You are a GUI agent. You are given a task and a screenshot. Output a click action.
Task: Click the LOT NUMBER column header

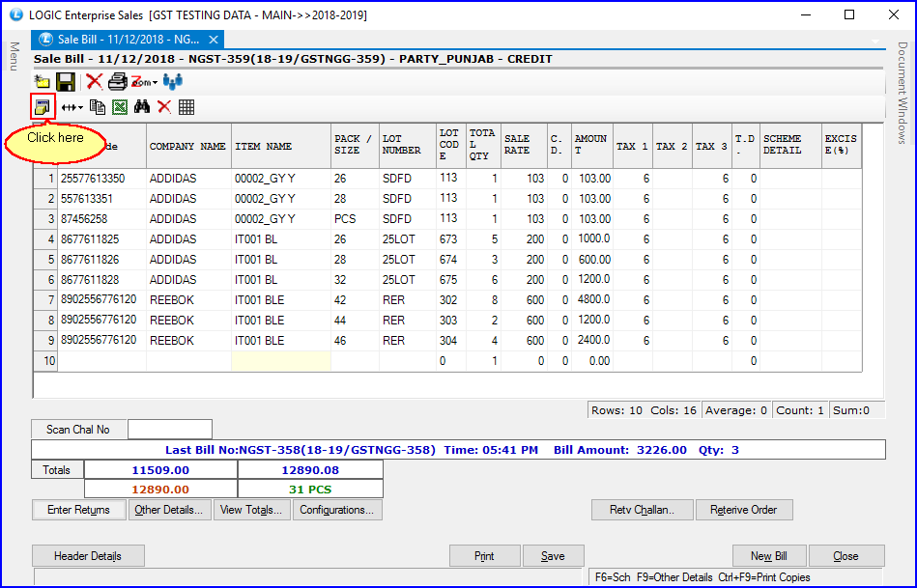pos(408,146)
